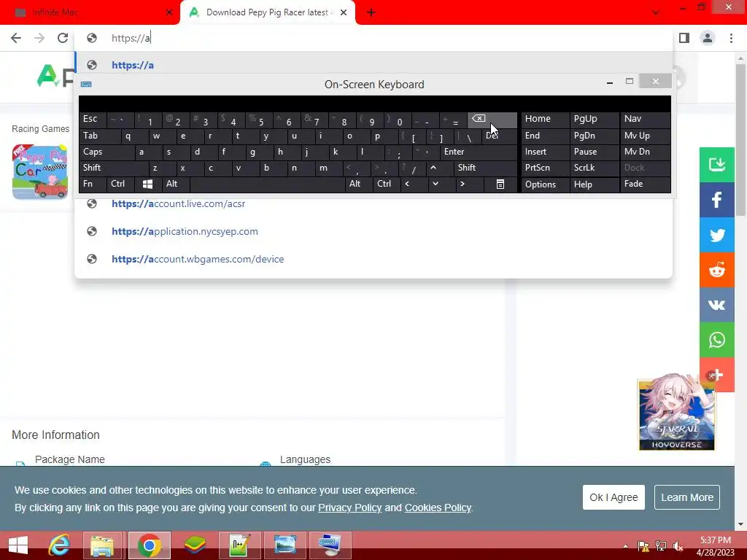Click the Home key on the keyboard
Screen dimensions: 747x560
[545, 119]
